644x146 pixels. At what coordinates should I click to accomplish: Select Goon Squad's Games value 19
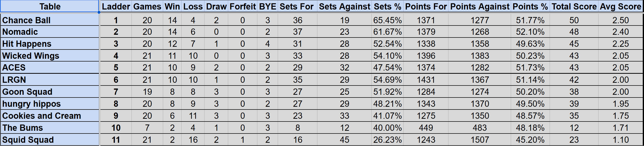click(x=147, y=92)
